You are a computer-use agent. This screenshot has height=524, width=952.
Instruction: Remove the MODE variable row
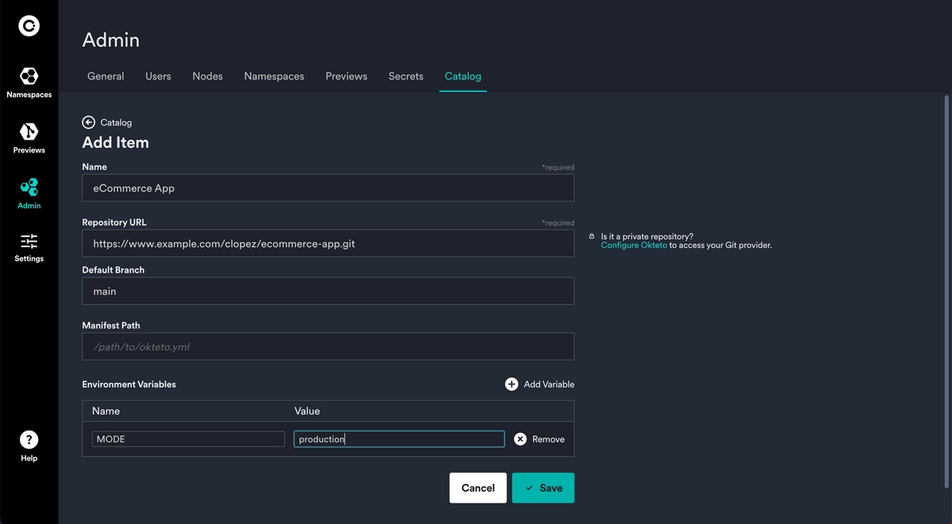pyautogui.click(x=539, y=439)
